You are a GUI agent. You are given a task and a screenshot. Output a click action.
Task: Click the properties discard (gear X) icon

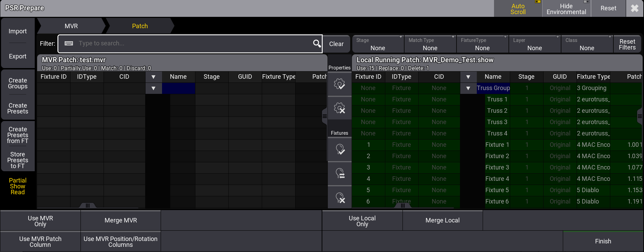click(340, 108)
